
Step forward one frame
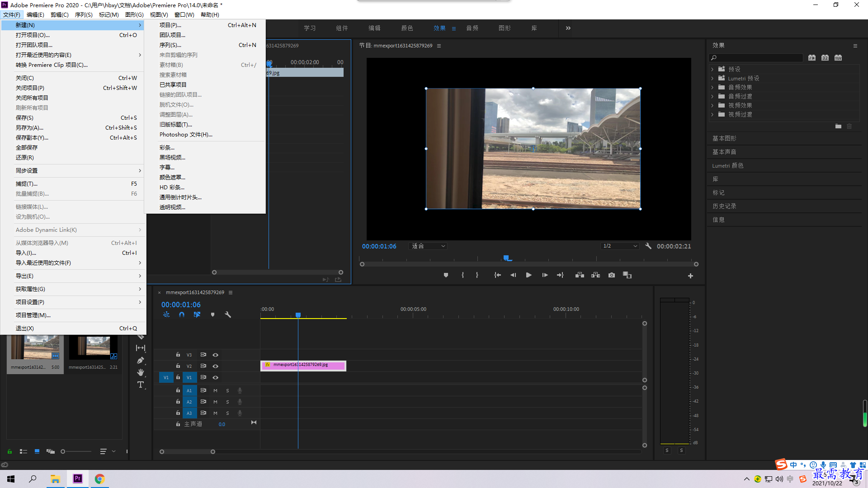[545, 275]
